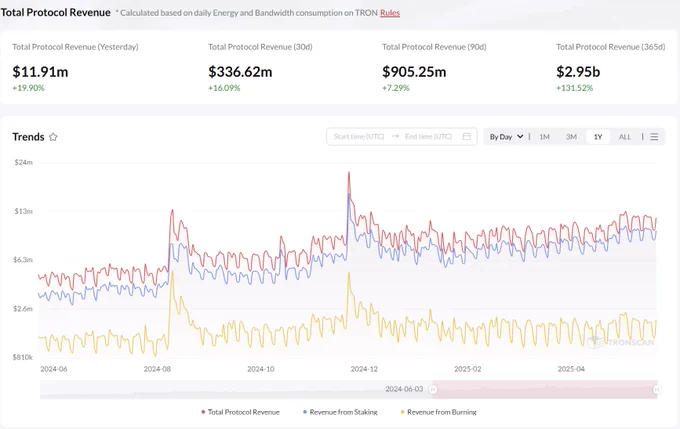Click the +7.29% change figure
Image resolution: width=680 pixels, height=429 pixels.
pos(396,88)
